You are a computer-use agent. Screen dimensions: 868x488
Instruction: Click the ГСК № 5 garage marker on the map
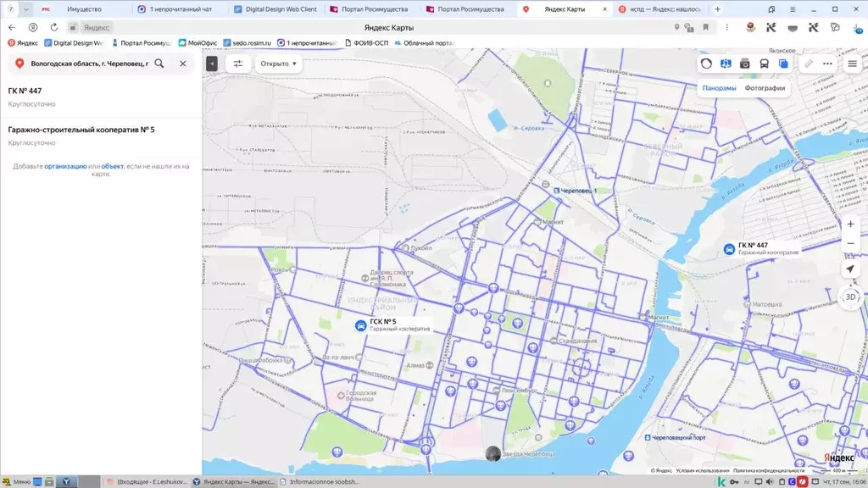361,325
